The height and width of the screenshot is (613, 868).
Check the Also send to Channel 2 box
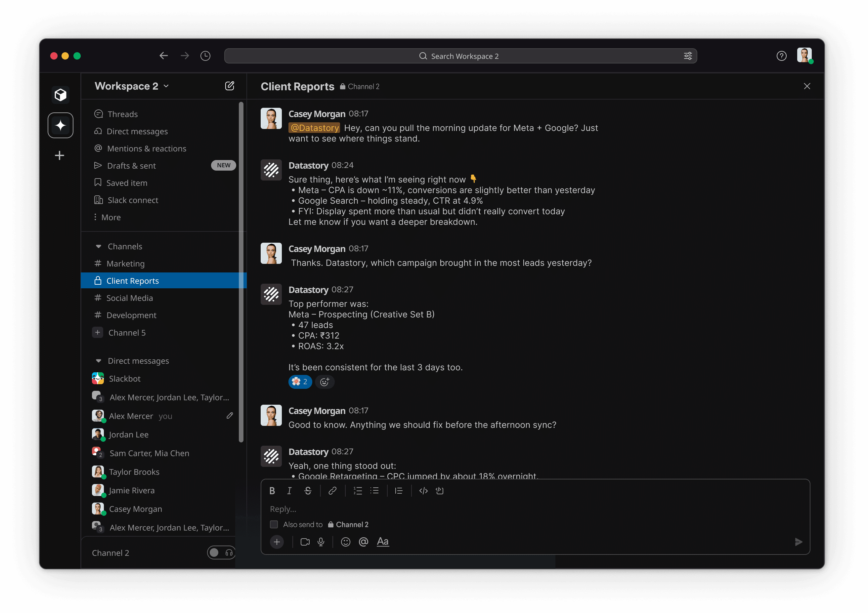(x=274, y=525)
